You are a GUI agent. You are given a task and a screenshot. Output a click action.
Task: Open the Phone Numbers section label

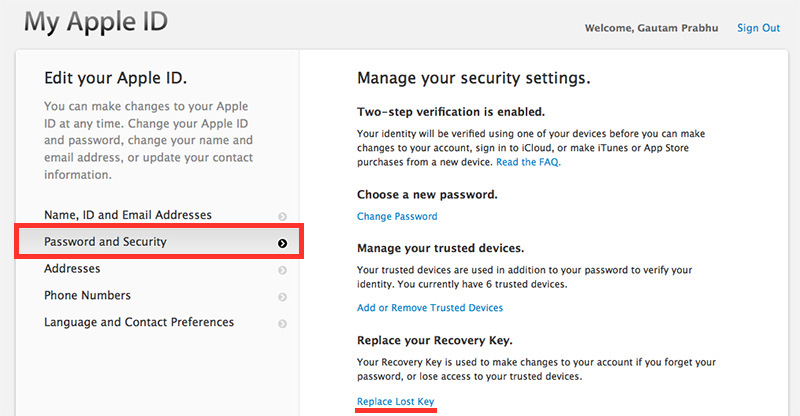(x=87, y=296)
